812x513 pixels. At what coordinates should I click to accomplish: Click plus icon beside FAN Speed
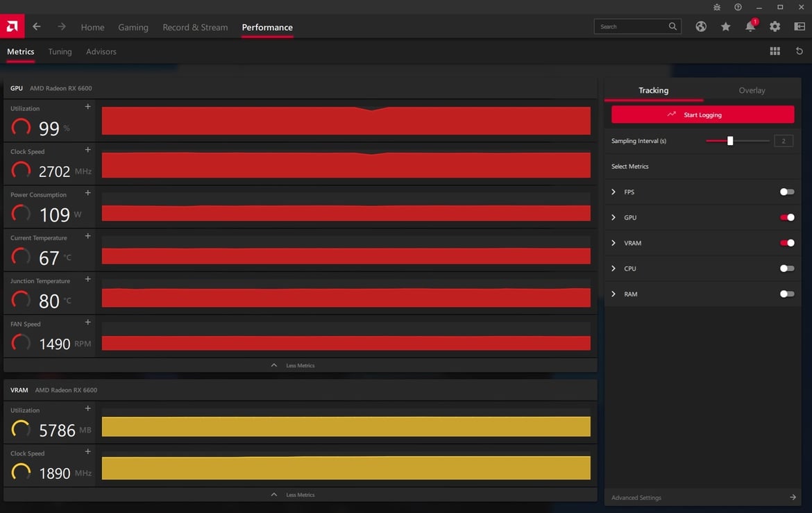coord(87,322)
